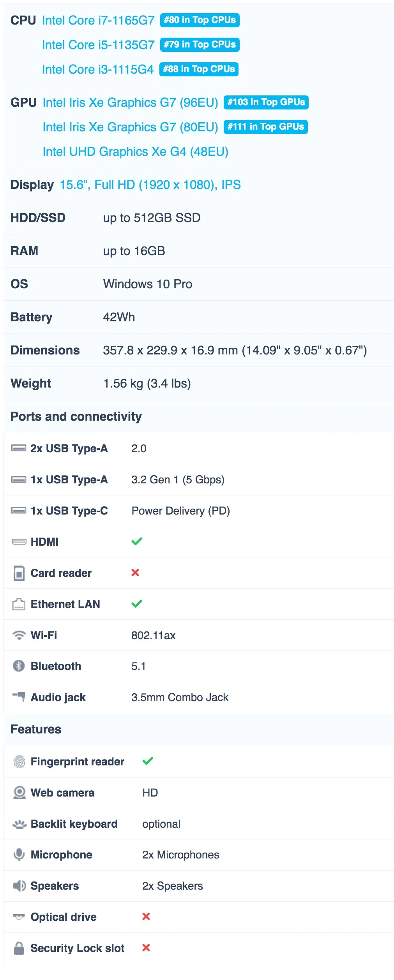Screen dimensions: 394x980
Task: Click the Optical drive red cross
Action: [146, 916]
